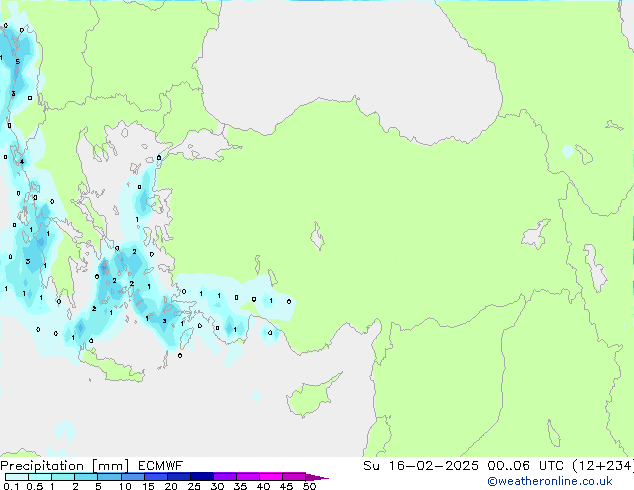
Task: Click the 10–15 mm legend color swatch
Action: [x=132, y=477]
